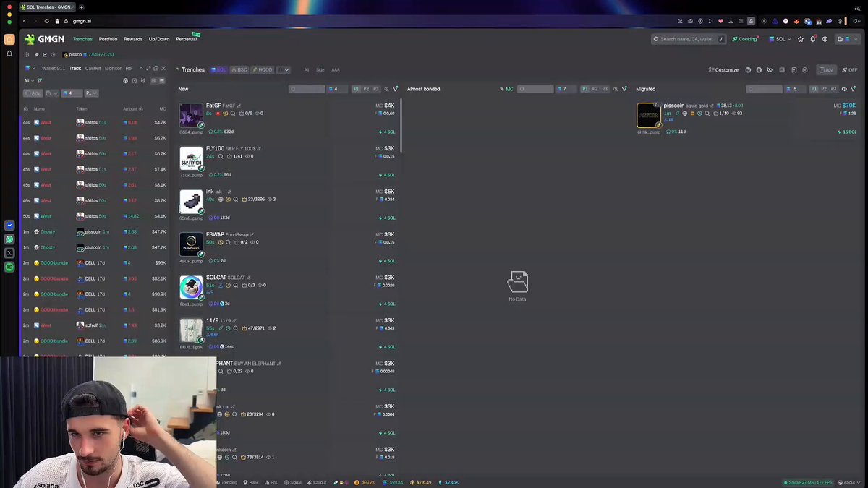Close the wallet tracking panel
868x488 pixels.
163,69
